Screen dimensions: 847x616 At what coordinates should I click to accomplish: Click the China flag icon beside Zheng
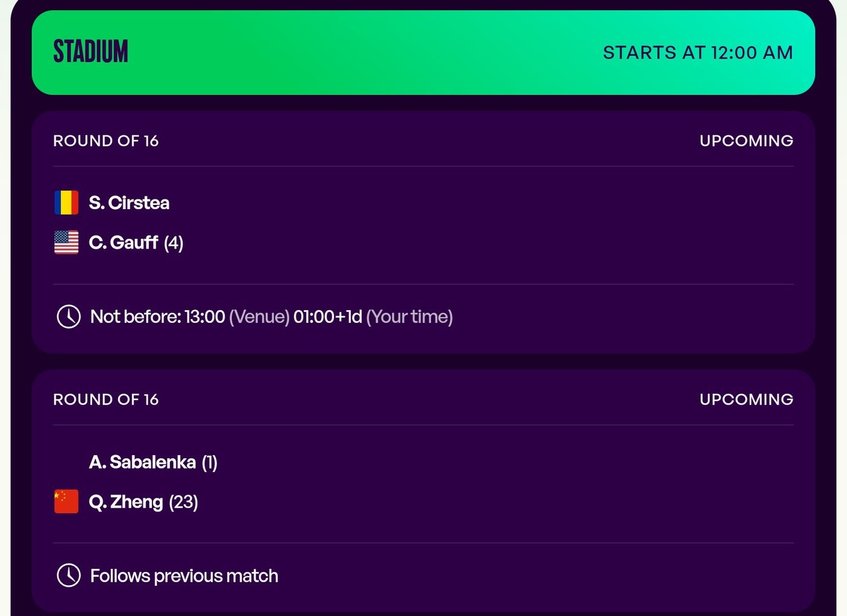click(x=67, y=501)
